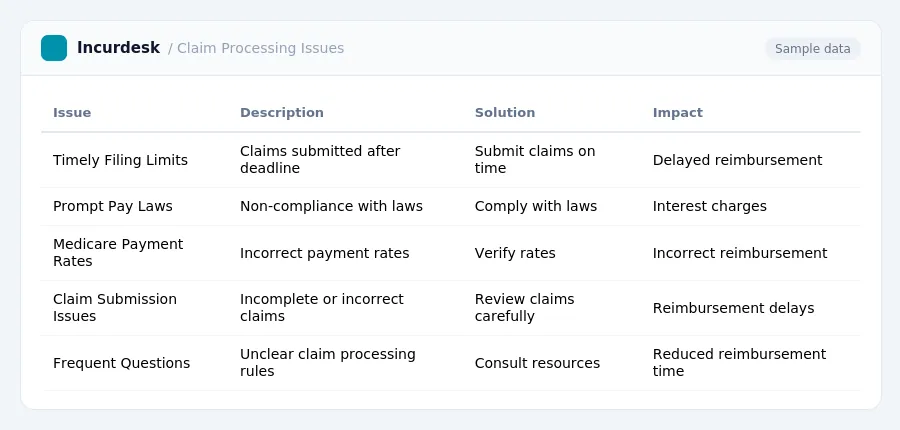Select the 'Interest charges' cell
900x430 pixels.
coord(709,207)
